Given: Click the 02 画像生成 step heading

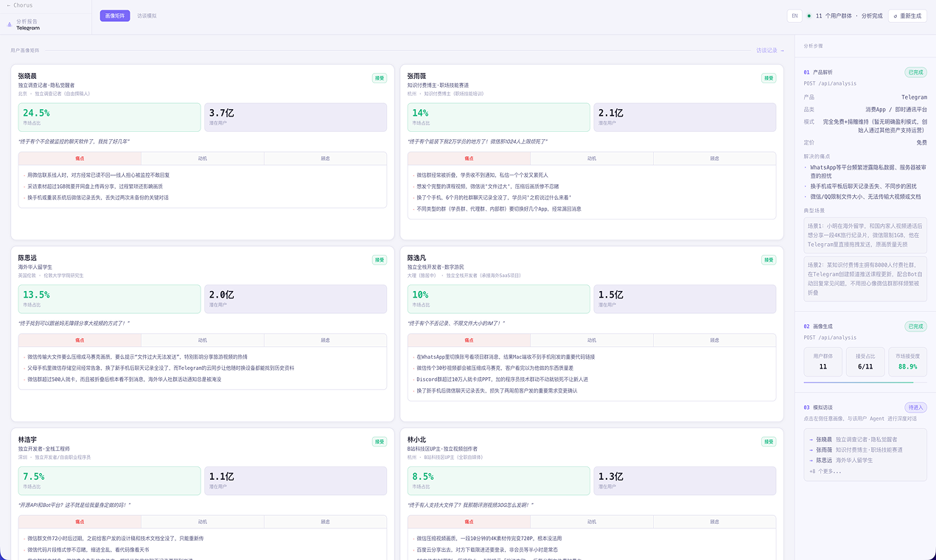Looking at the screenshot, I should [x=819, y=326].
